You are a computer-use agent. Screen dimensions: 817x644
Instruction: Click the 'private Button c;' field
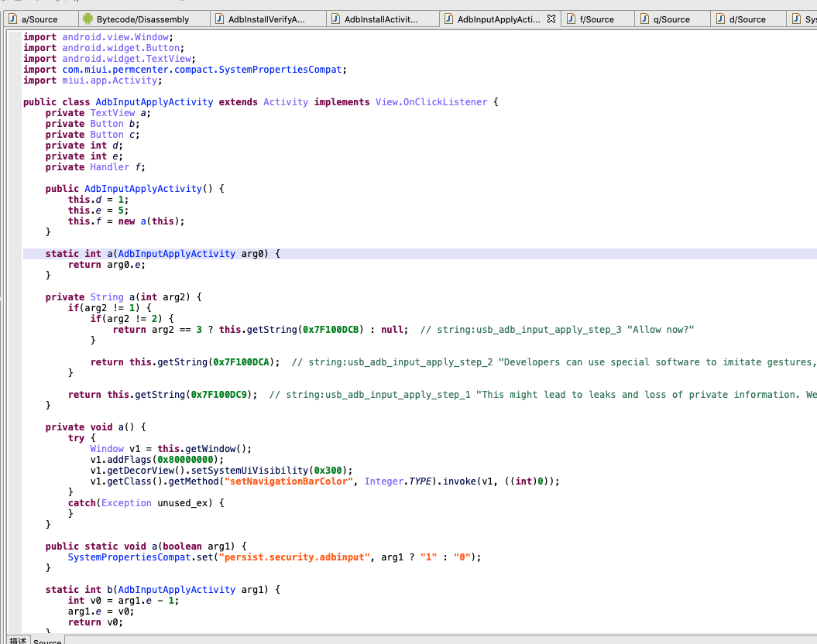92,135
